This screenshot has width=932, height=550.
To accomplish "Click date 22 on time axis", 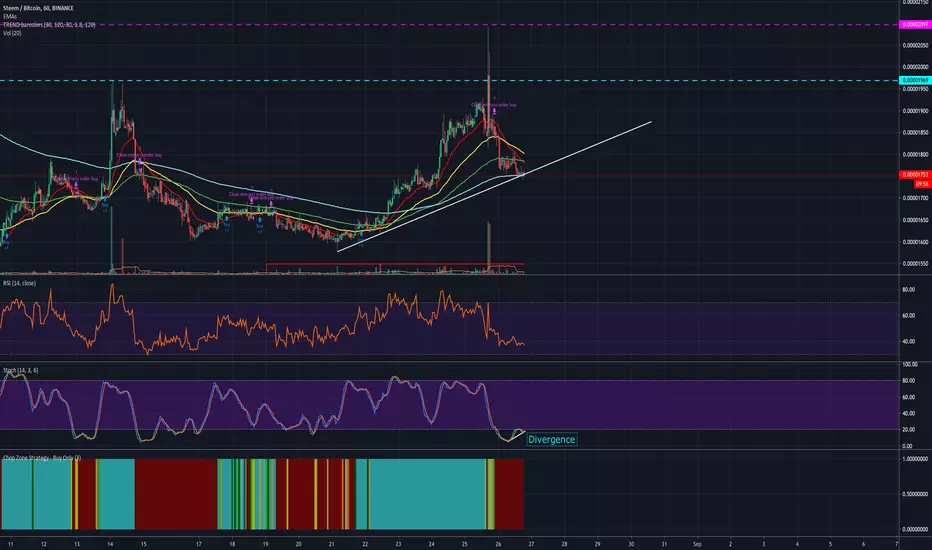I will click(365, 544).
